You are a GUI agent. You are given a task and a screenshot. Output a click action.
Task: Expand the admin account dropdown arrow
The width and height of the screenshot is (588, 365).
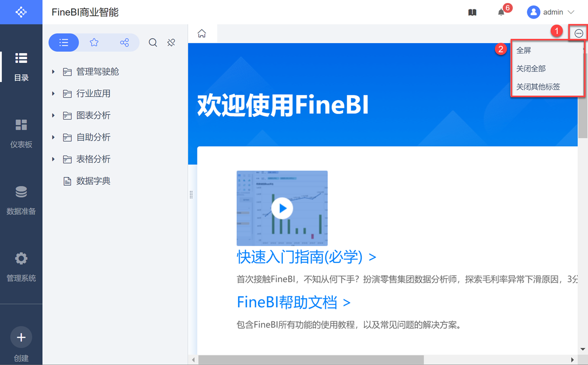point(570,12)
